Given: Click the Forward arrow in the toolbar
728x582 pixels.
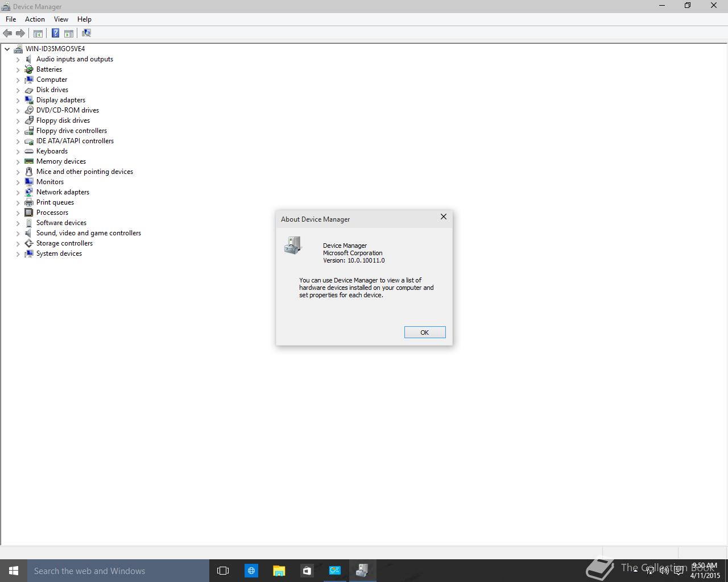Looking at the screenshot, I should (20, 33).
